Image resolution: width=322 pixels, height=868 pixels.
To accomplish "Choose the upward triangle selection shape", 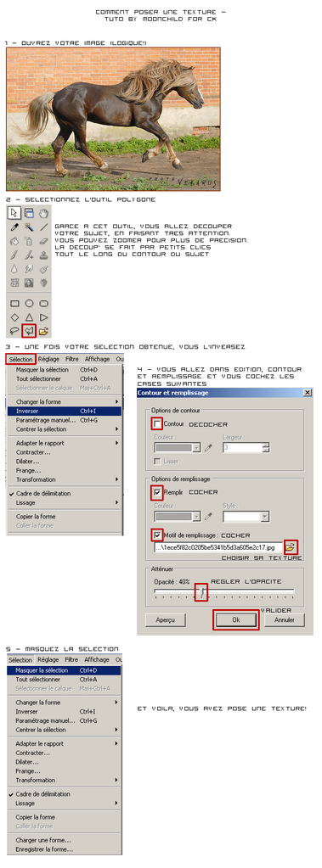I will point(30,317).
